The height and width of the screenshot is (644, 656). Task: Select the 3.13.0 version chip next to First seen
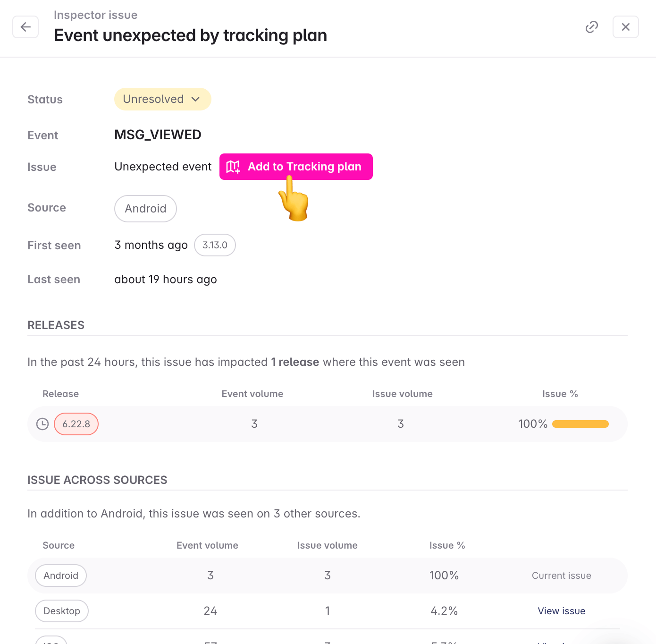[x=215, y=245]
